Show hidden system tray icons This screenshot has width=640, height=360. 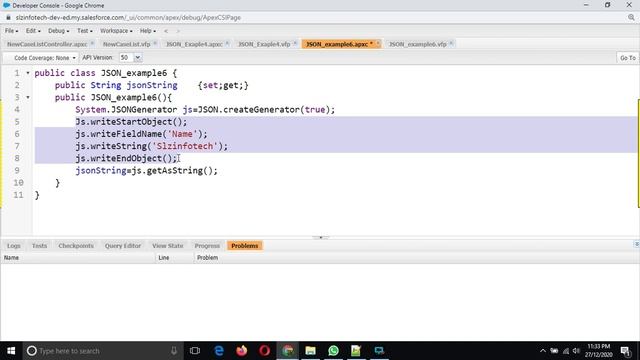542,351
